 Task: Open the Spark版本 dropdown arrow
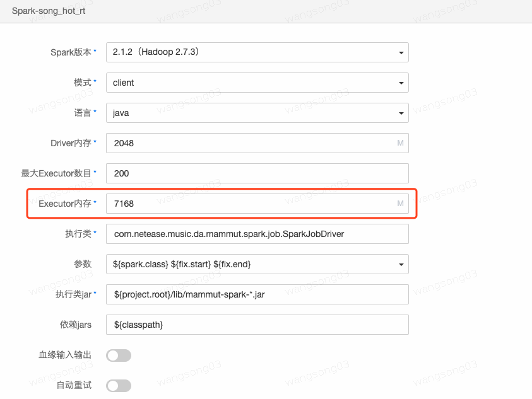pos(401,52)
